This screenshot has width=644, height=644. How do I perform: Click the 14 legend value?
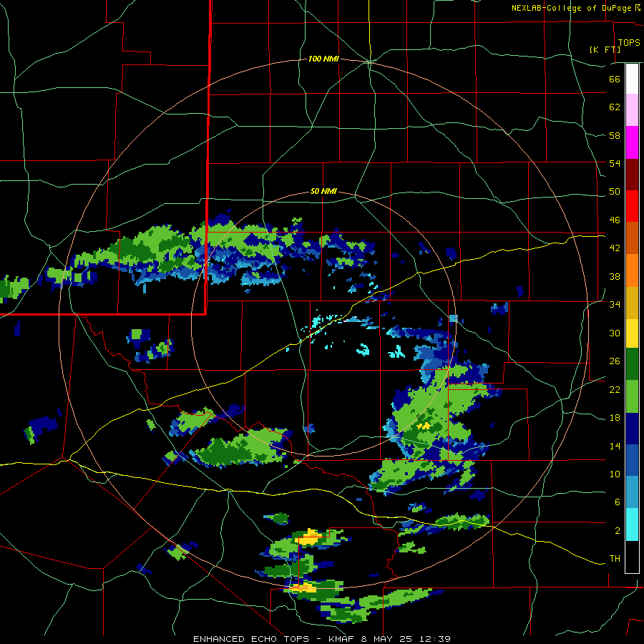coord(615,446)
